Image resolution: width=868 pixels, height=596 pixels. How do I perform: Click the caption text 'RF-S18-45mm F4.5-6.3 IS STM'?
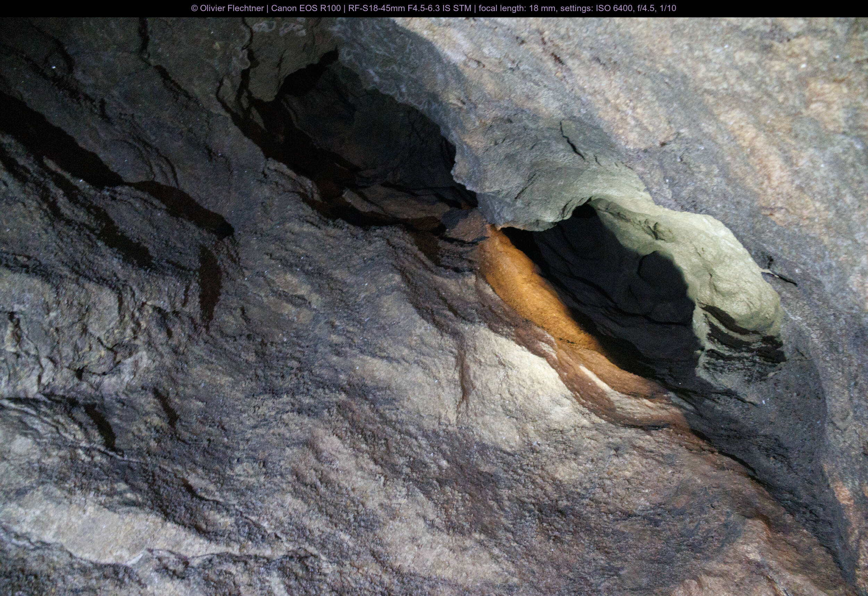[x=410, y=8]
